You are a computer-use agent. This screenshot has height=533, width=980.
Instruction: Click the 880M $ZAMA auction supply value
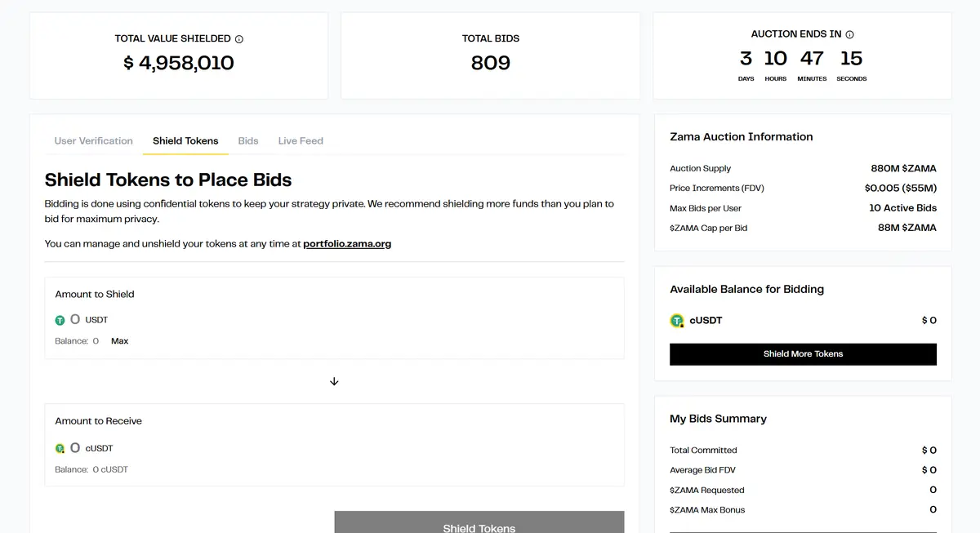click(x=903, y=168)
